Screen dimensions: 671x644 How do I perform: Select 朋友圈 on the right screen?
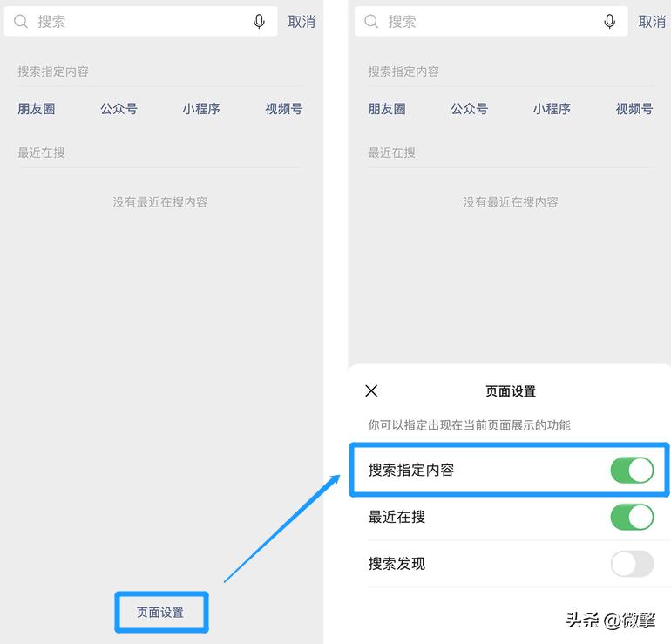click(387, 109)
